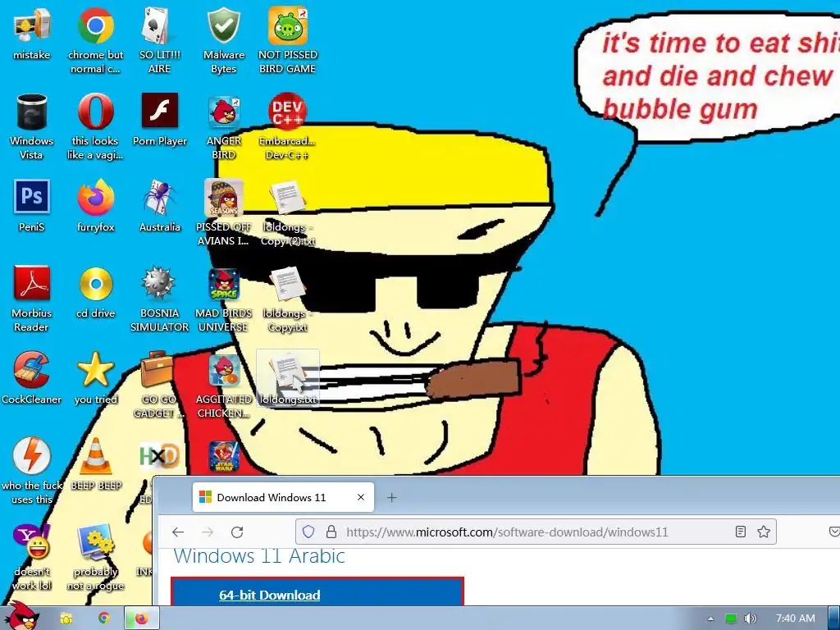The width and height of the screenshot is (840, 630).
Task: Toggle Firefox reader view icon
Action: (x=741, y=532)
